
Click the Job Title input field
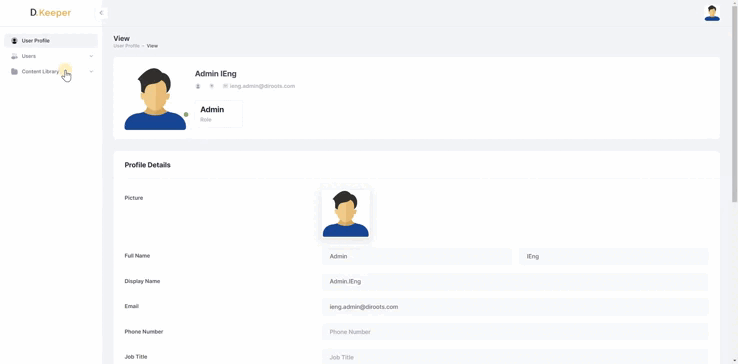(515, 357)
